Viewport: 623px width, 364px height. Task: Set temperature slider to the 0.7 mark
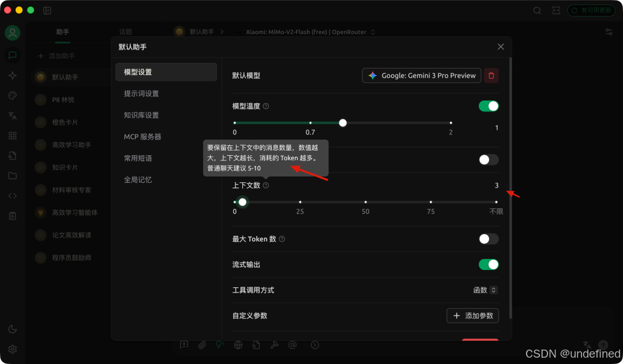pyautogui.click(x=310, y=123)
